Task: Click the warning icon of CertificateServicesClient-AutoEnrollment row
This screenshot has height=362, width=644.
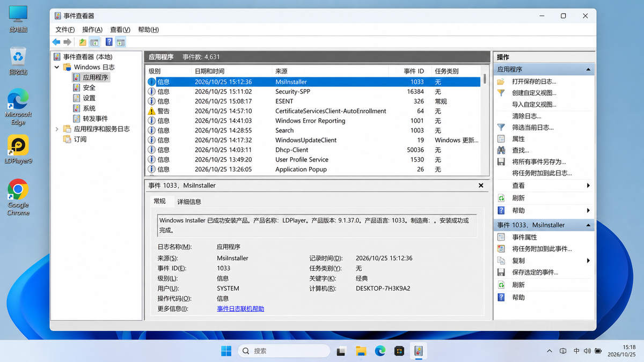Action: click(151, 111)
